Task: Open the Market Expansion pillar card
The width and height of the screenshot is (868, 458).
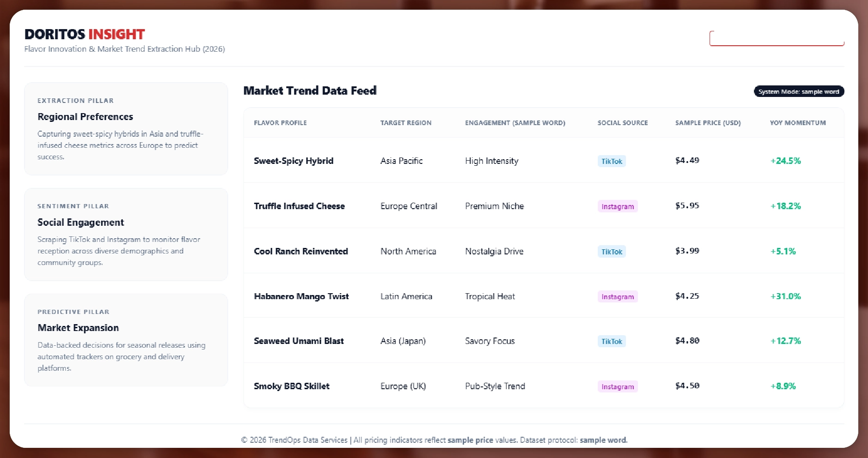Action: coord(126,340)
